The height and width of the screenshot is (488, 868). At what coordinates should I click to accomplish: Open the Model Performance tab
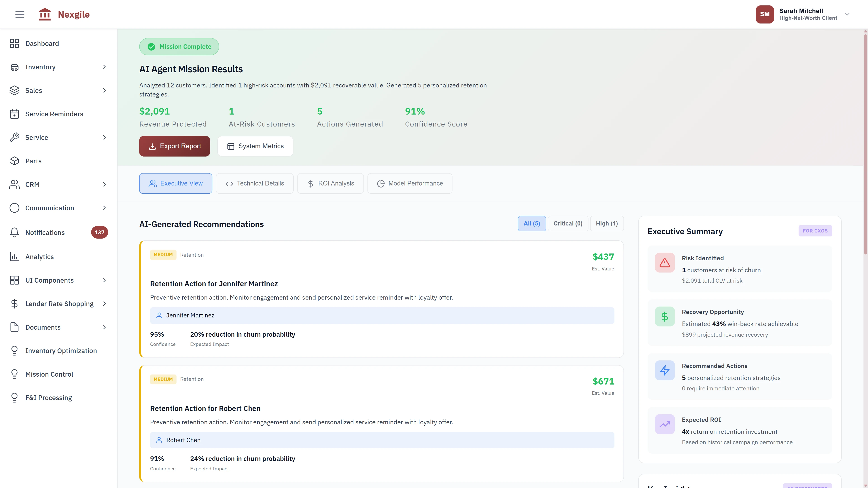[410, 183]
